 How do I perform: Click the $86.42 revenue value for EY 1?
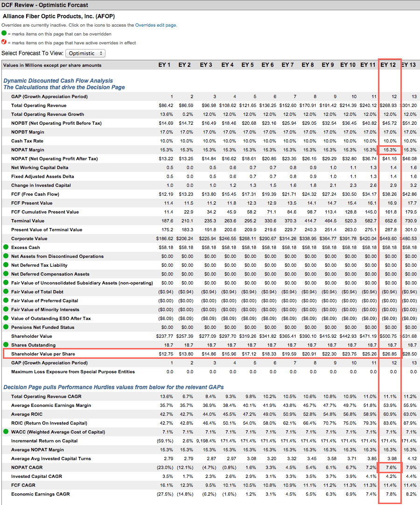(x=166, y=105)
